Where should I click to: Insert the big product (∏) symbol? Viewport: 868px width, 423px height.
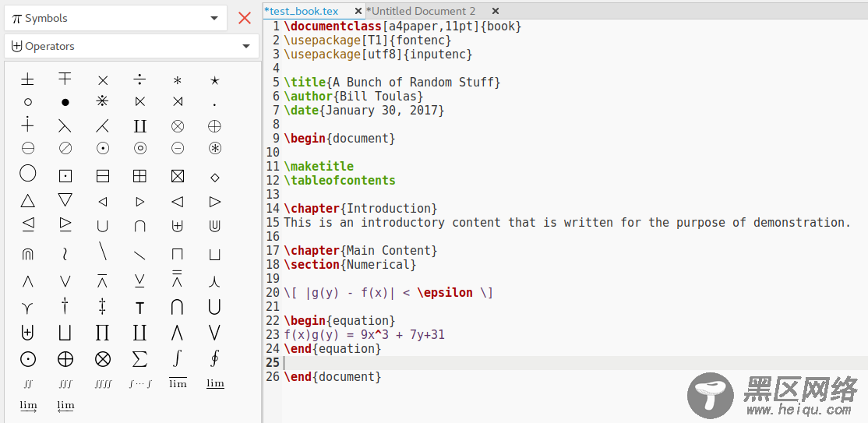tap(102, 333)
